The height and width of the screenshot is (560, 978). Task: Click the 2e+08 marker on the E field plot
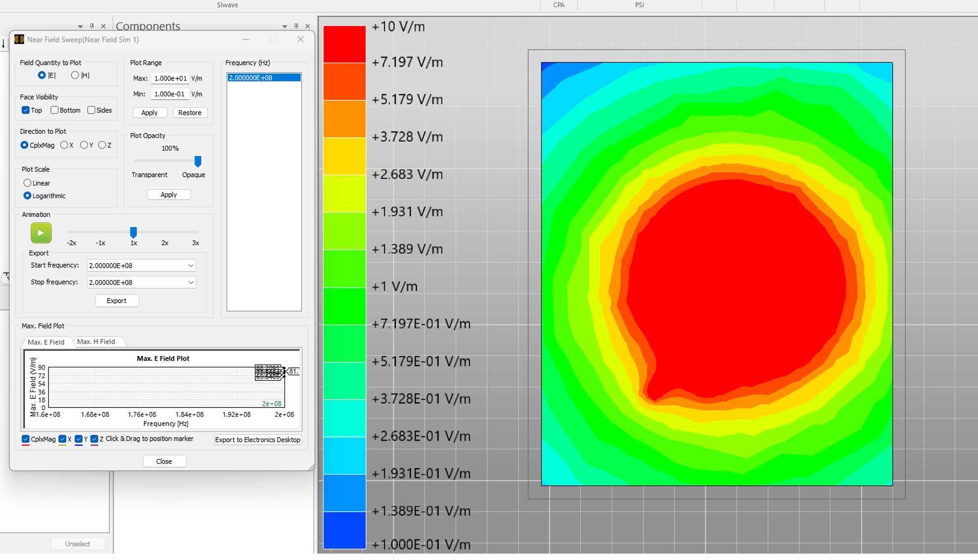click(x=272, y=404)
